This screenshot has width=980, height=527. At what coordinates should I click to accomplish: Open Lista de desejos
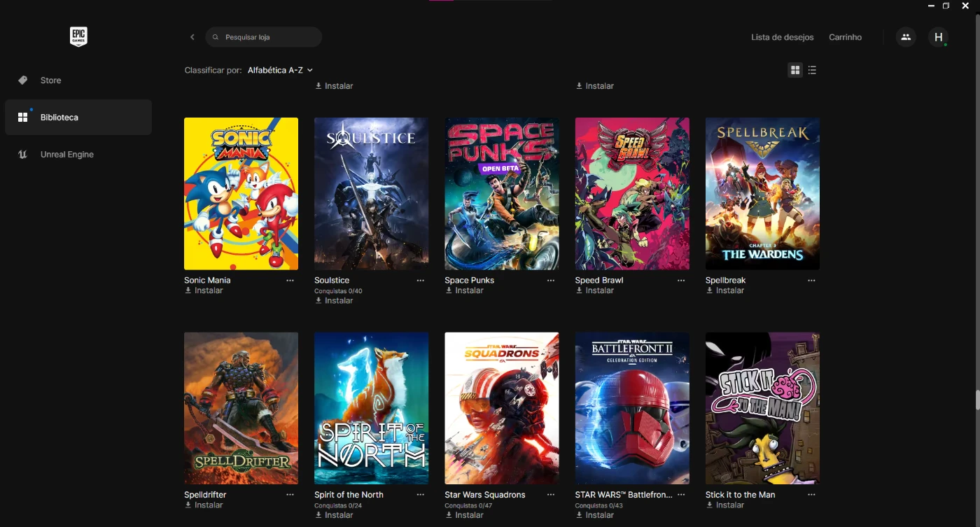(782, 37)
